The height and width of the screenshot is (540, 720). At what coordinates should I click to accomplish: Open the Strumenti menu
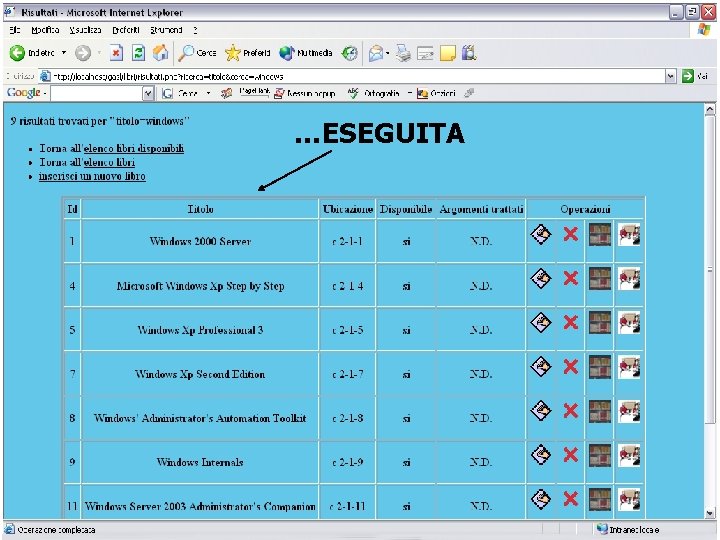point(166,30)
